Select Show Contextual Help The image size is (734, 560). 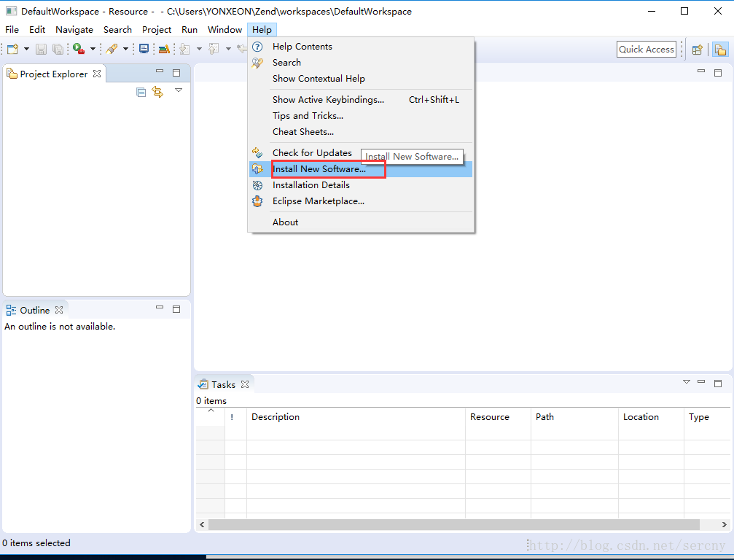tap(361, 78)
